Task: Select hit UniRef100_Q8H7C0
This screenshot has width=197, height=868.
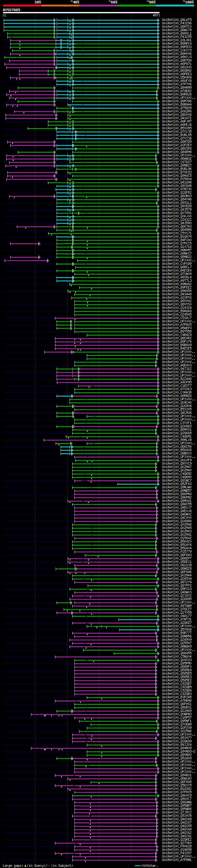Action: pos(177,26)
